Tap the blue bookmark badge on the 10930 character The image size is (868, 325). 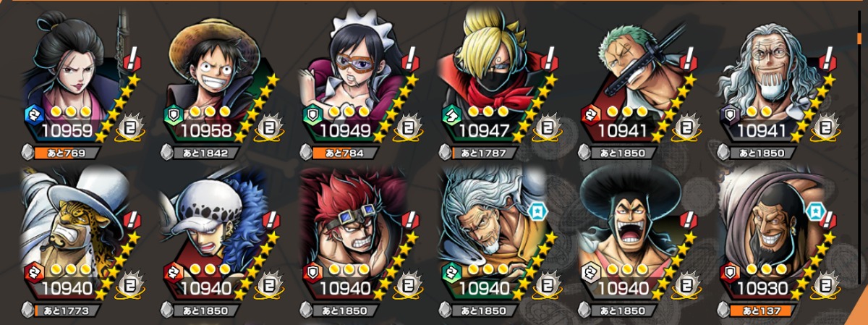tap(812, 211)
